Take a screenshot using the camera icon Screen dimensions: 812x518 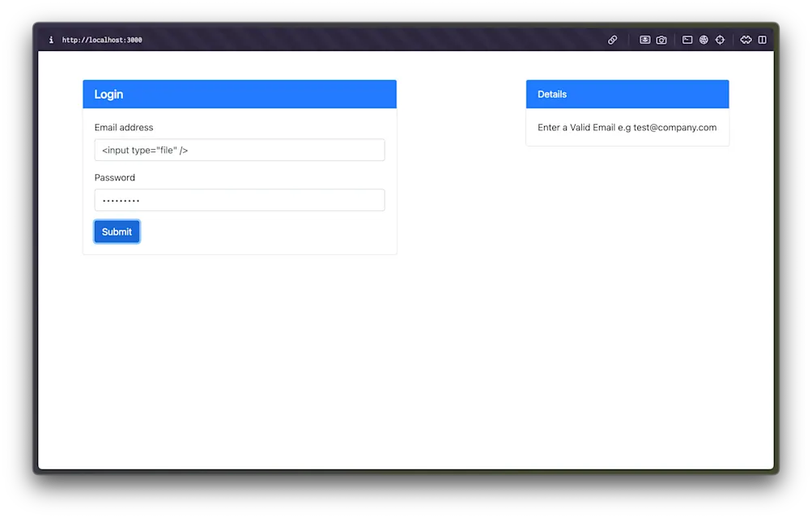(661, 39)
